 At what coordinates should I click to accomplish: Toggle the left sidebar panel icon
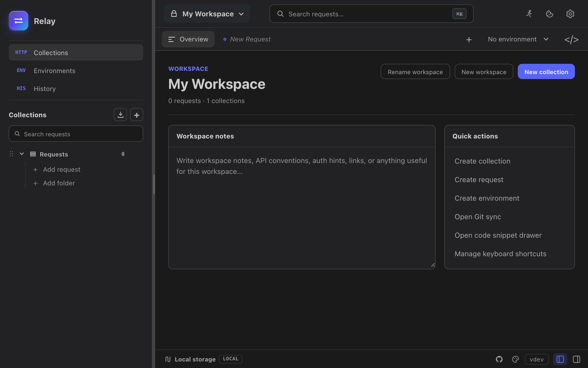tap(560, 359)
